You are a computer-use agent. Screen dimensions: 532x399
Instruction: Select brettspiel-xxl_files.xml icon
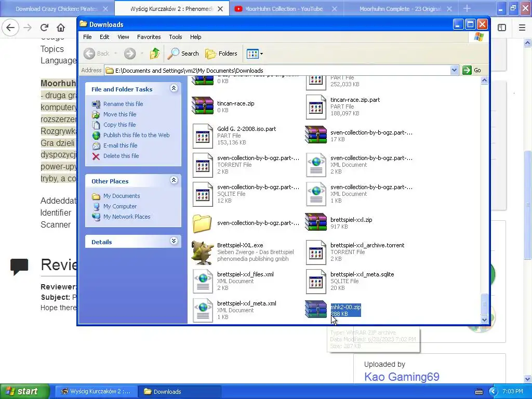point(203,281)
